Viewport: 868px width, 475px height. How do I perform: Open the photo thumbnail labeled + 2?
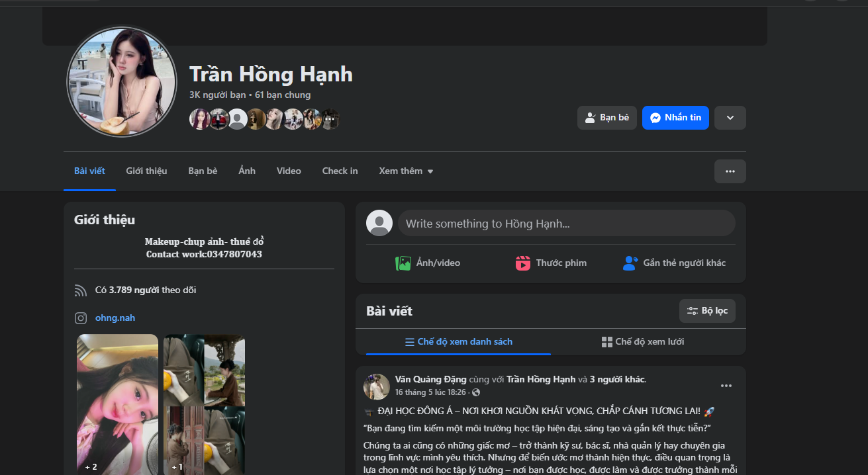point(117,404)
